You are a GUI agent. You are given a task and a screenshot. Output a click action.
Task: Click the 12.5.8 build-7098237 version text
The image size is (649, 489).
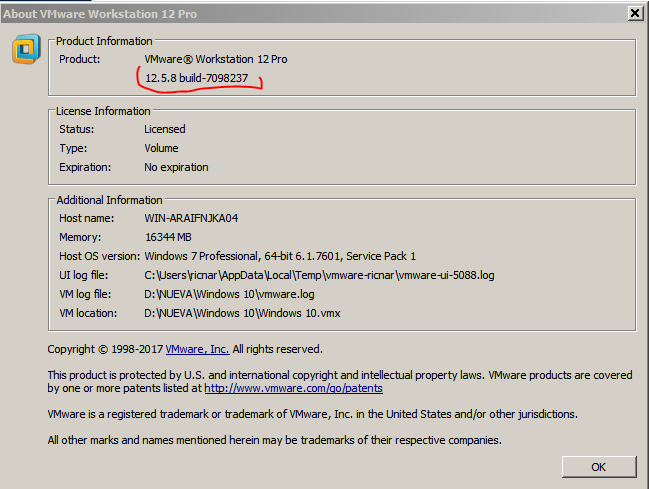[x=196, y=78]
